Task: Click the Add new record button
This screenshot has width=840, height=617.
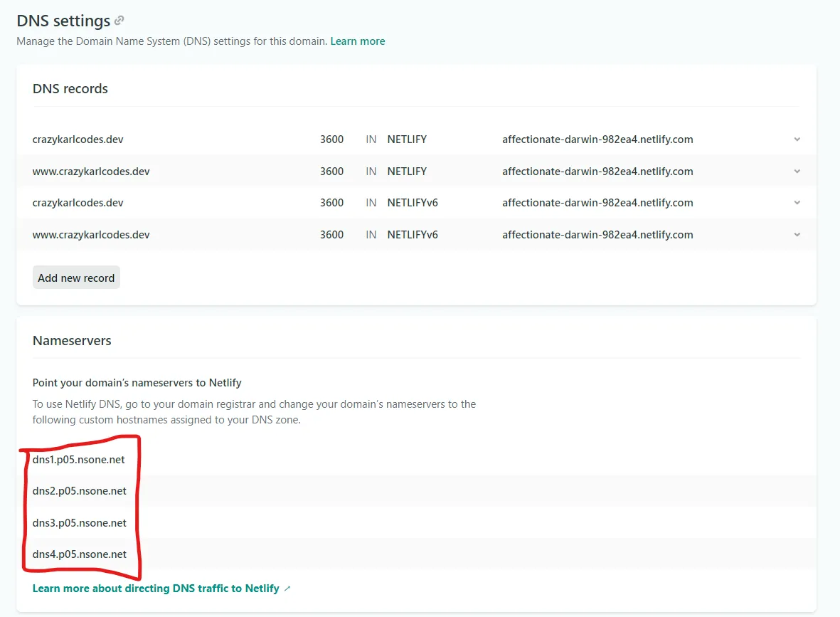Action: (x=76, y=278)
